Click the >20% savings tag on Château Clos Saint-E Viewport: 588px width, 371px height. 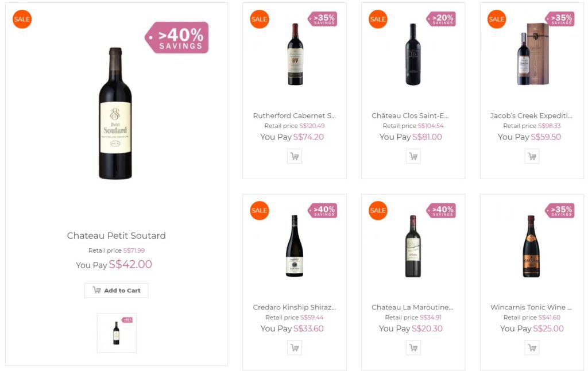pos(440,18)
